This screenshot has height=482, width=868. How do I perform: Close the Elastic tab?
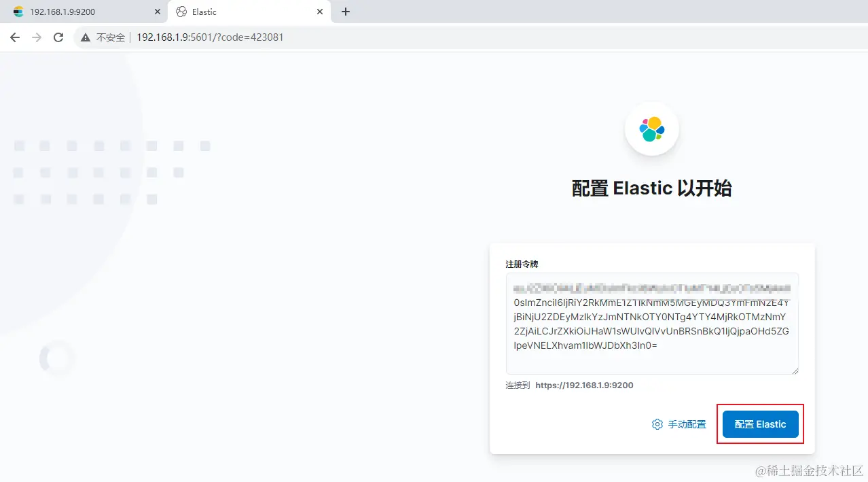[x=320, y=12]
